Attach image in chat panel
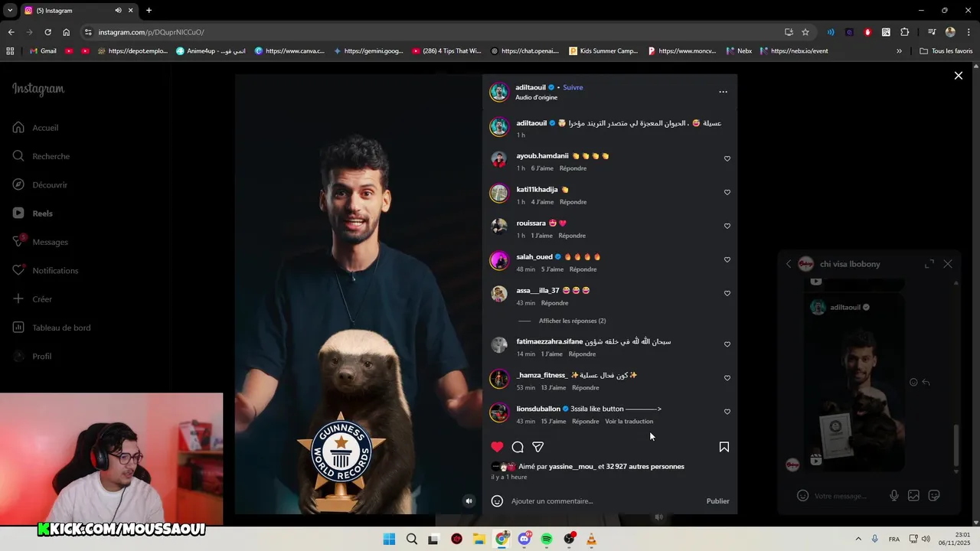 coord(913,496)
